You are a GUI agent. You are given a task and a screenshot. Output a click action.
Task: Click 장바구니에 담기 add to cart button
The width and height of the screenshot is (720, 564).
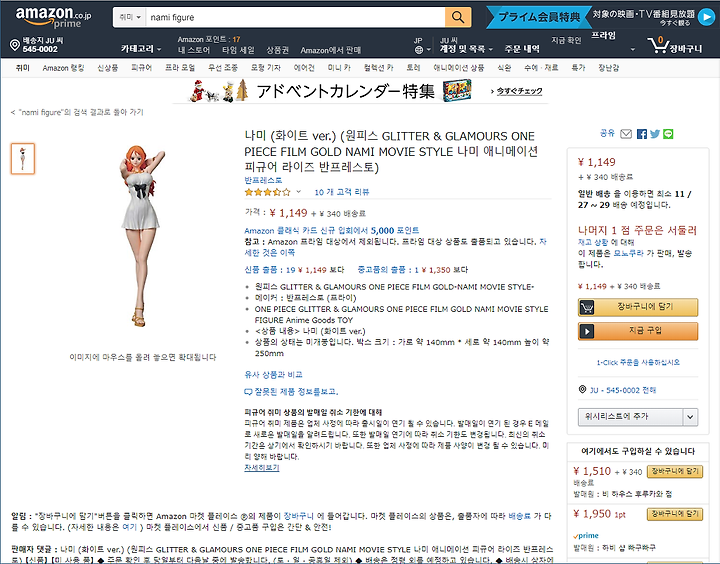638,307
